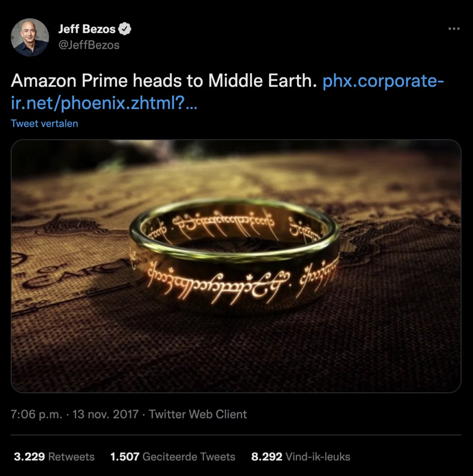
Task: Open the phx.corporate- link text
Action: [383, 81]
